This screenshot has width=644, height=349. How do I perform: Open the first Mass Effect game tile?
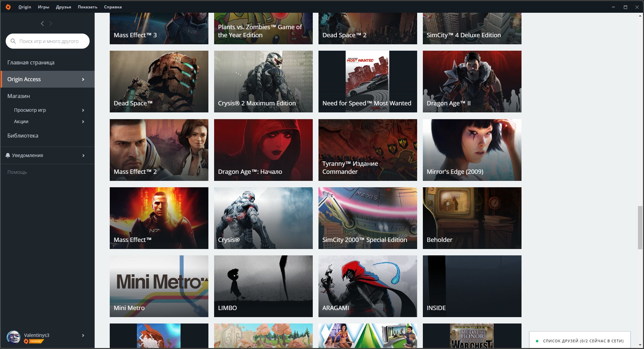click(159, 218)
